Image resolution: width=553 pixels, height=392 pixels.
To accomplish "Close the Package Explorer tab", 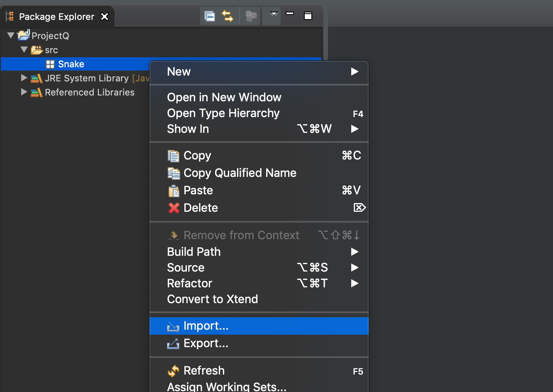I will point(105,17).
